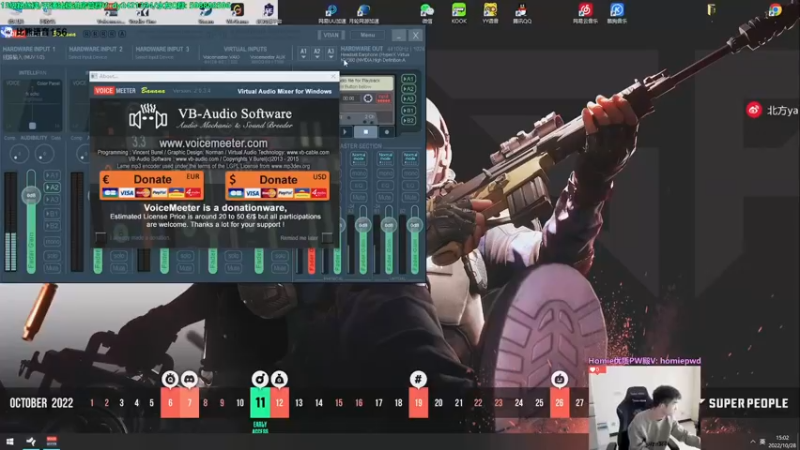Open the VBAN settings
The image size is (800, 450).
click(x=331, y=35)
